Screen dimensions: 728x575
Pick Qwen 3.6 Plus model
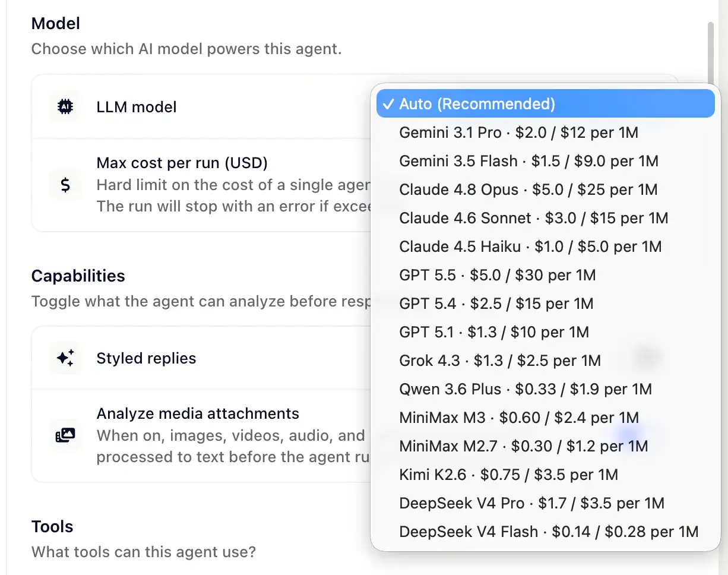coord(545,389)
